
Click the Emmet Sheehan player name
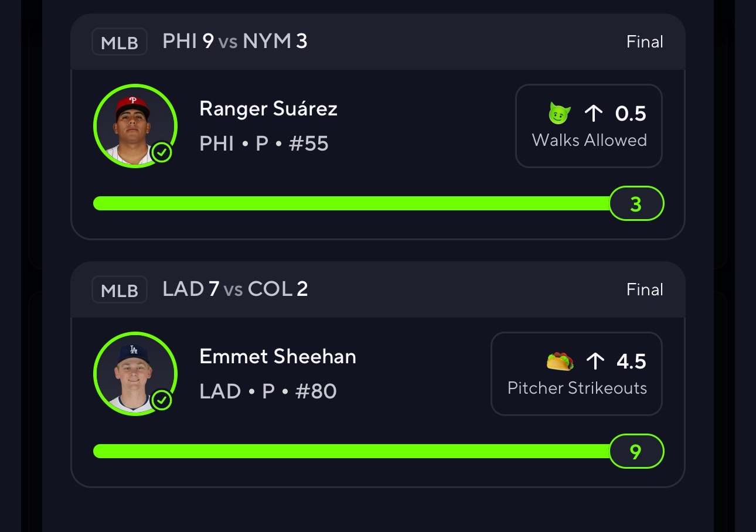click(278, 356)
